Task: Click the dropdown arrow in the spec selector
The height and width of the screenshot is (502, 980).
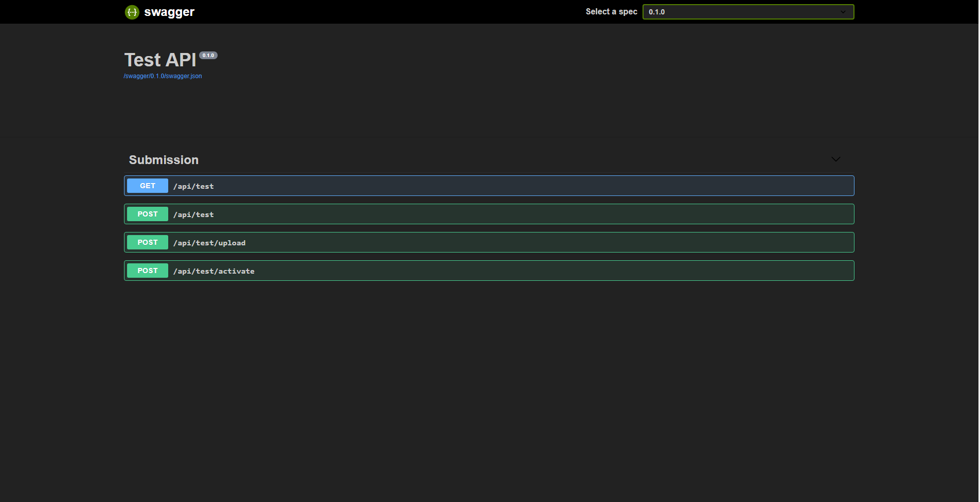Action: pyautogui.click(x=843, y=11)
